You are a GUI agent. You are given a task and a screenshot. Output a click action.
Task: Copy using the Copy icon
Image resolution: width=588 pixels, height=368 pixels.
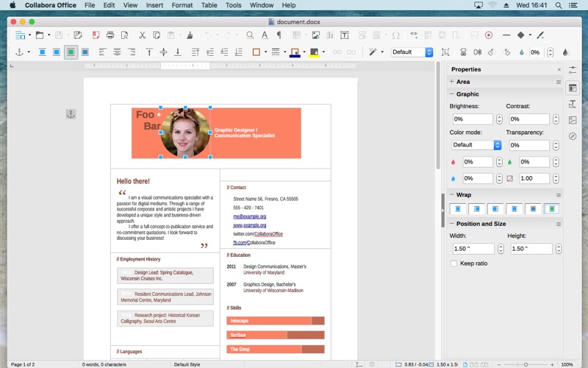pos(157,35)
